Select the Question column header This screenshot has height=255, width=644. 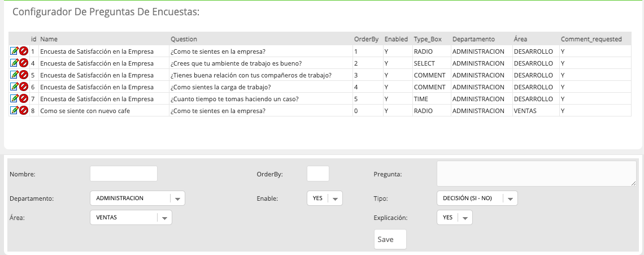click(x=184, y=39)
